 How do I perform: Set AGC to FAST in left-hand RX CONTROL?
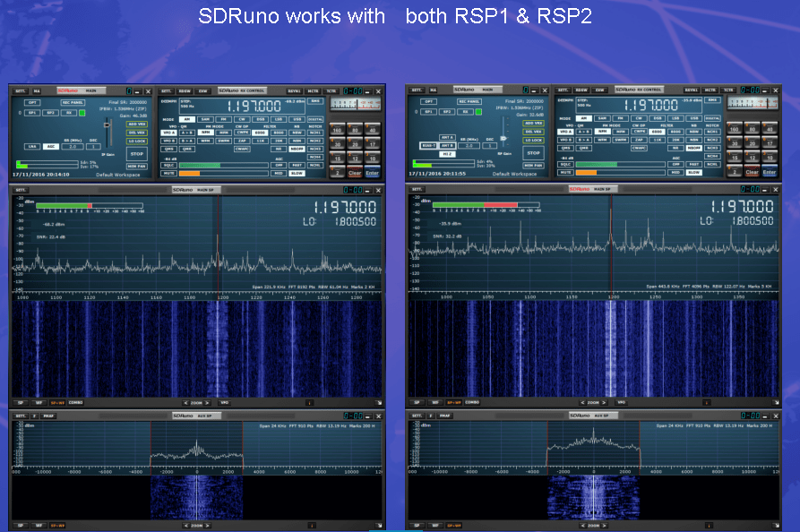297,166
